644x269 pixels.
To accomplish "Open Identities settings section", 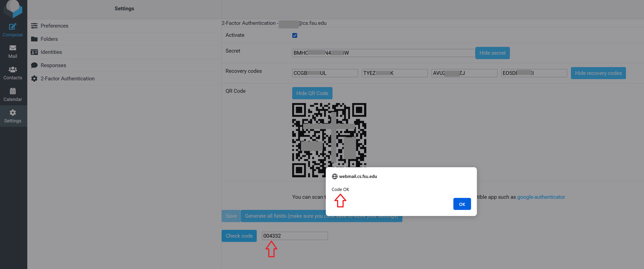I will point(124,52).
